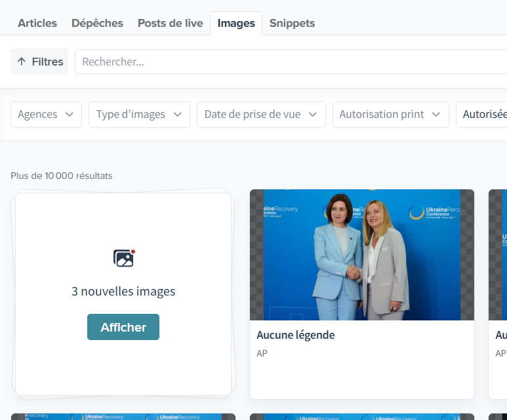Open the Articles tab

[x=37, y=24]
